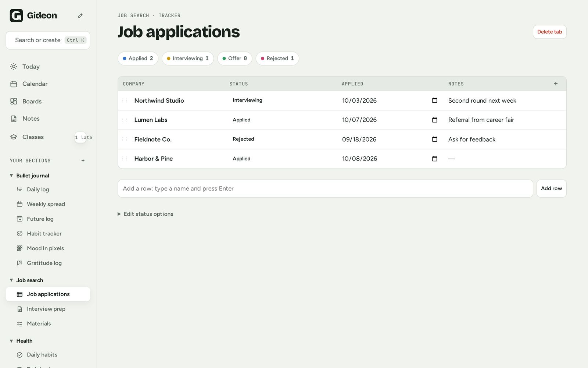Expand Edit status options
The image size is (588, 368).
145,214
